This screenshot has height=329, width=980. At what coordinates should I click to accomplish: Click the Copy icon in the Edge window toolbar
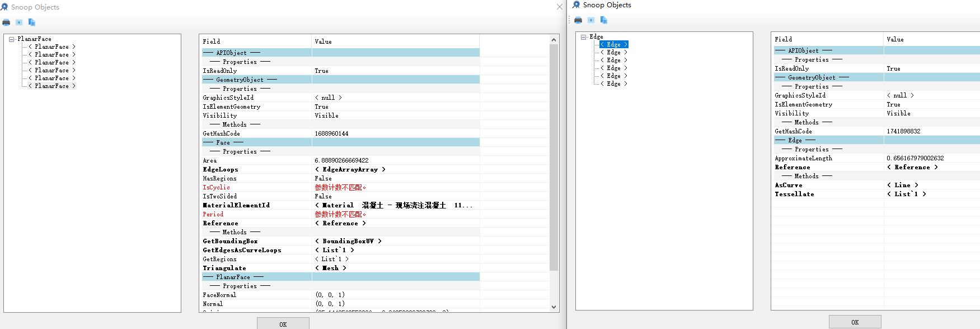(604, 20)
